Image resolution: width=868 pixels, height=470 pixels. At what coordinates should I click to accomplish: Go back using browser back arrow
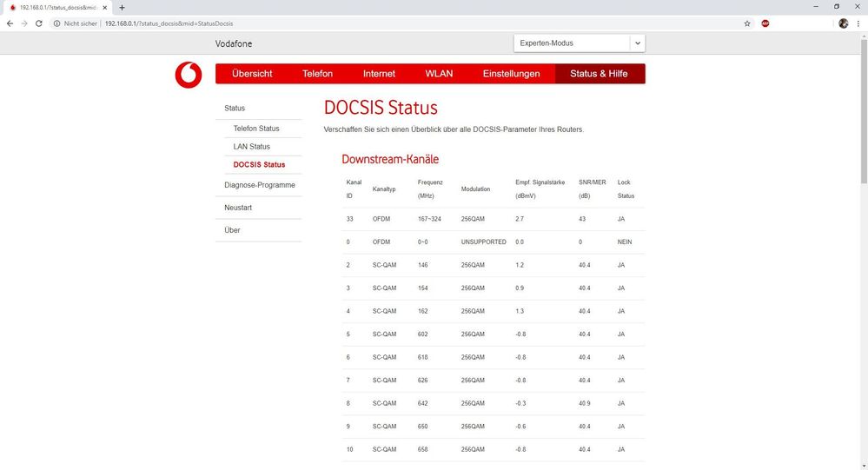[10, 23]
